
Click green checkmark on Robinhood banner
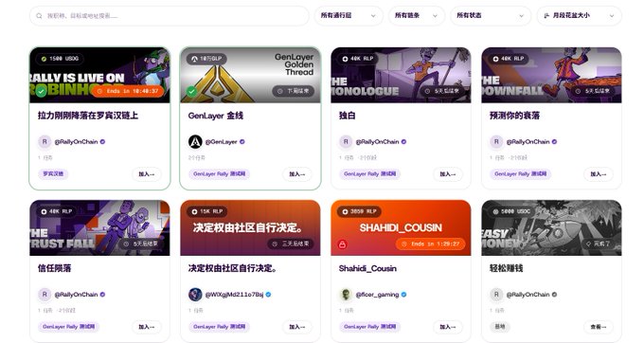pos(41,91)
